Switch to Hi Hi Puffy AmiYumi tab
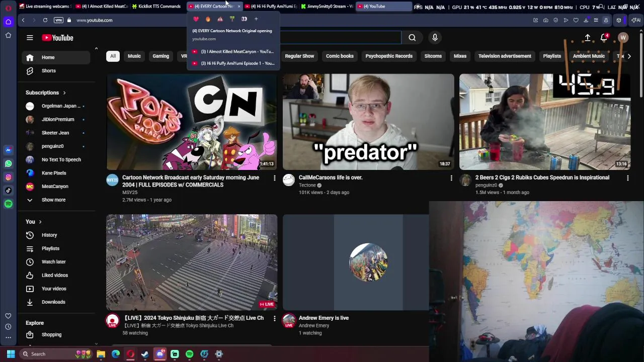Viewport: 644px width, 362px height. pyautogui.click(x=271, y=7)
